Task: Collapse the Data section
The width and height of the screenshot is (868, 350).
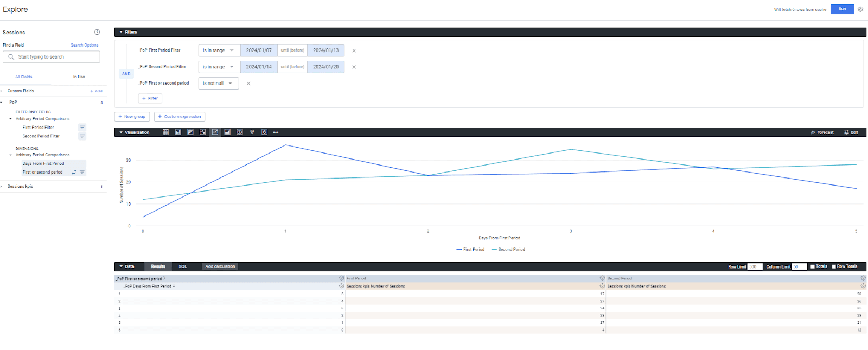Action: click(x=122, y=266)
